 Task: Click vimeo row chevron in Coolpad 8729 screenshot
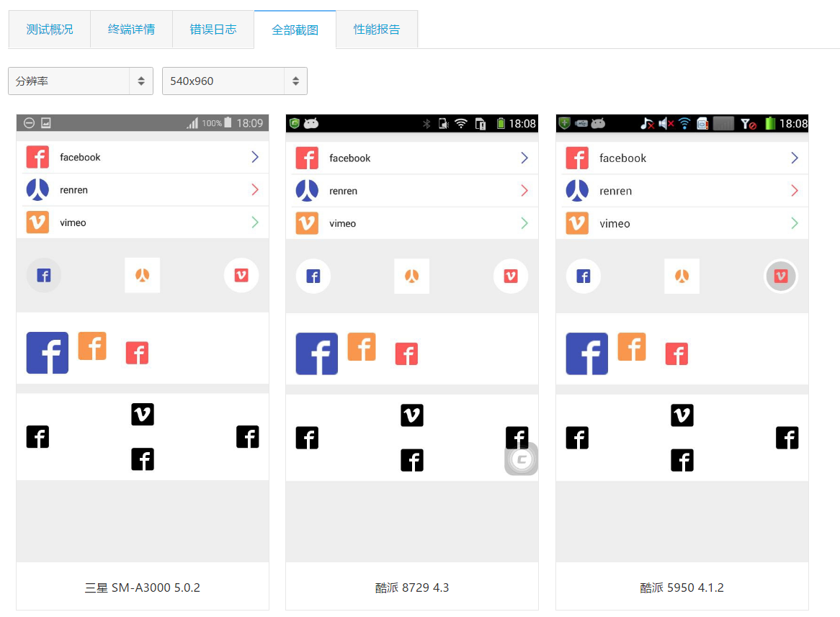click(x=524, y=223)
